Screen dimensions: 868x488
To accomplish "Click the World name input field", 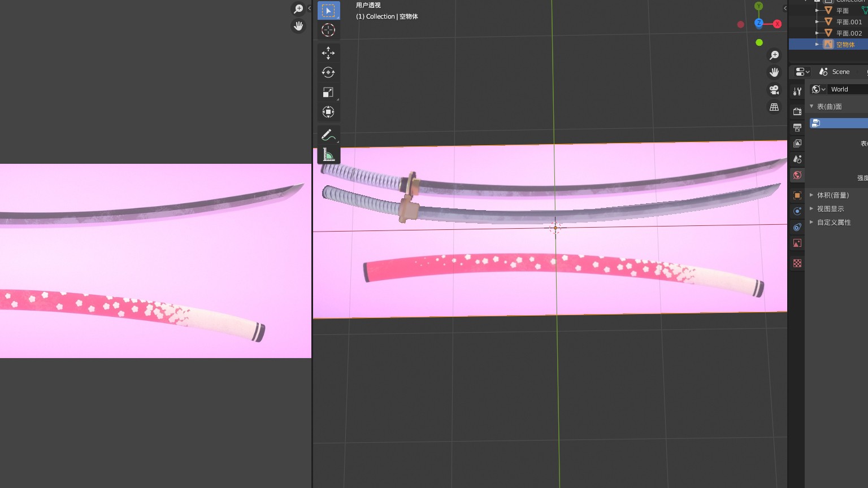I will (x=847, y=89).
